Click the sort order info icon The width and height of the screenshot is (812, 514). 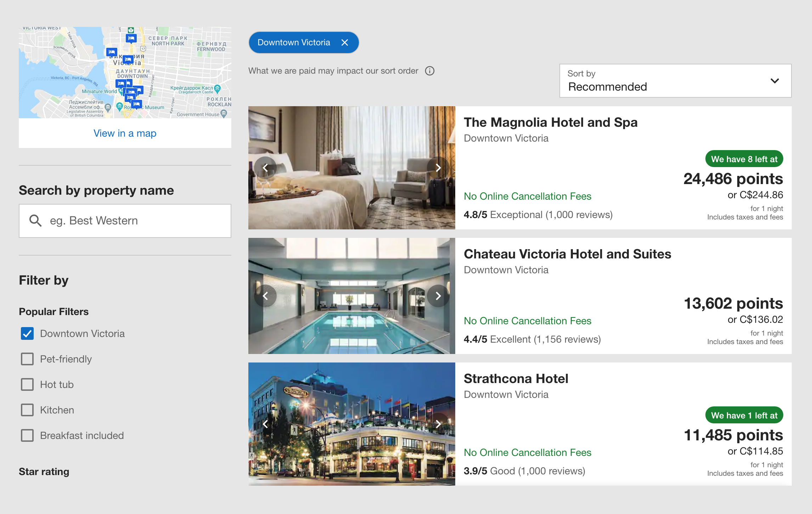pyautogui.click(x=429, y=71)
